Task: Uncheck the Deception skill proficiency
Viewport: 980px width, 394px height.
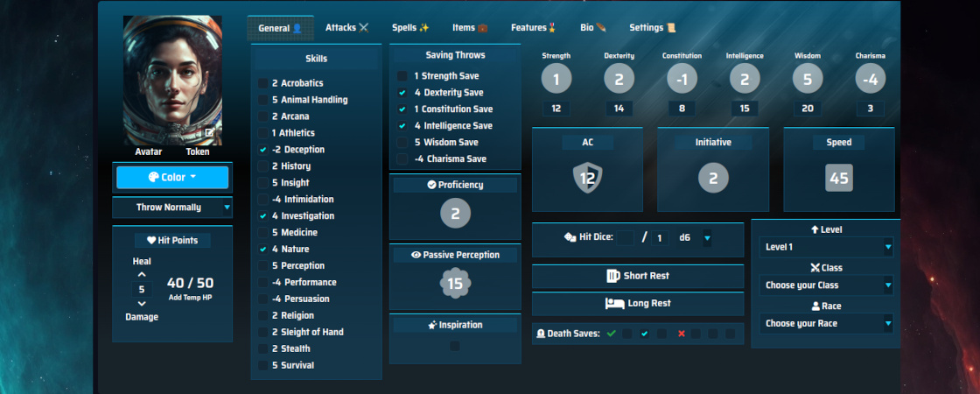Action: [x=263, y=150]
